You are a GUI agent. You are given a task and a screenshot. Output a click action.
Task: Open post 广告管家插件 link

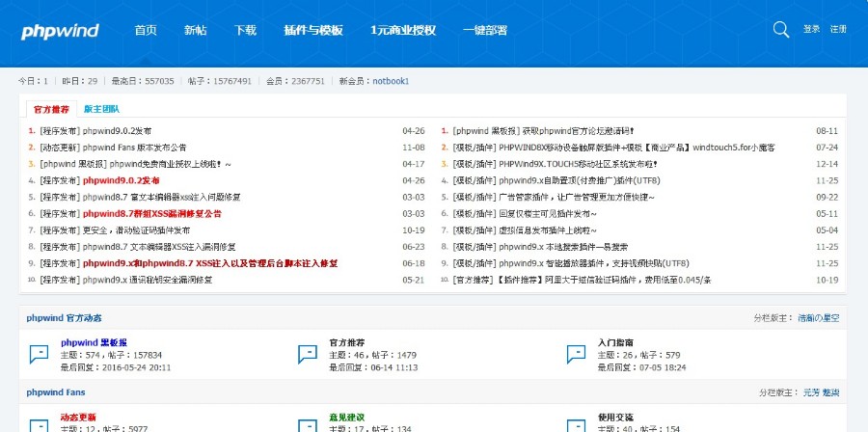coord(577,197)
